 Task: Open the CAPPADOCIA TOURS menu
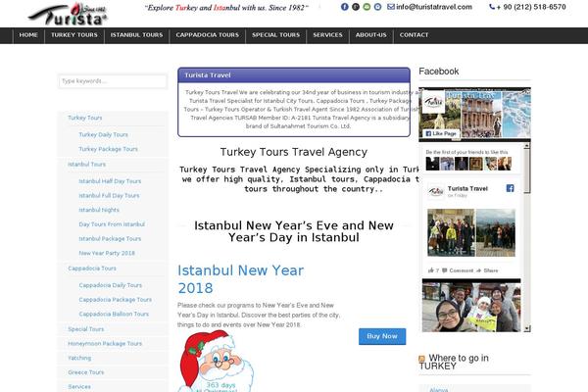coord(208,35)
